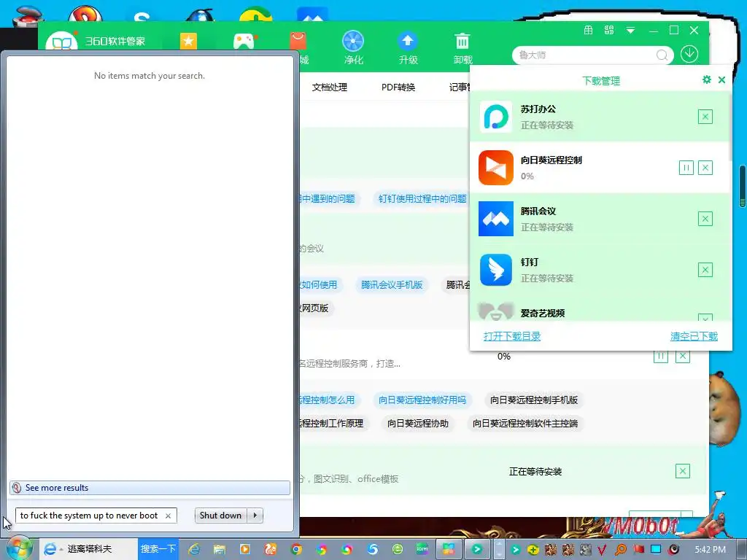Click 清空已下载 link
Screen dimensions: 747x560
pos(694,336)
